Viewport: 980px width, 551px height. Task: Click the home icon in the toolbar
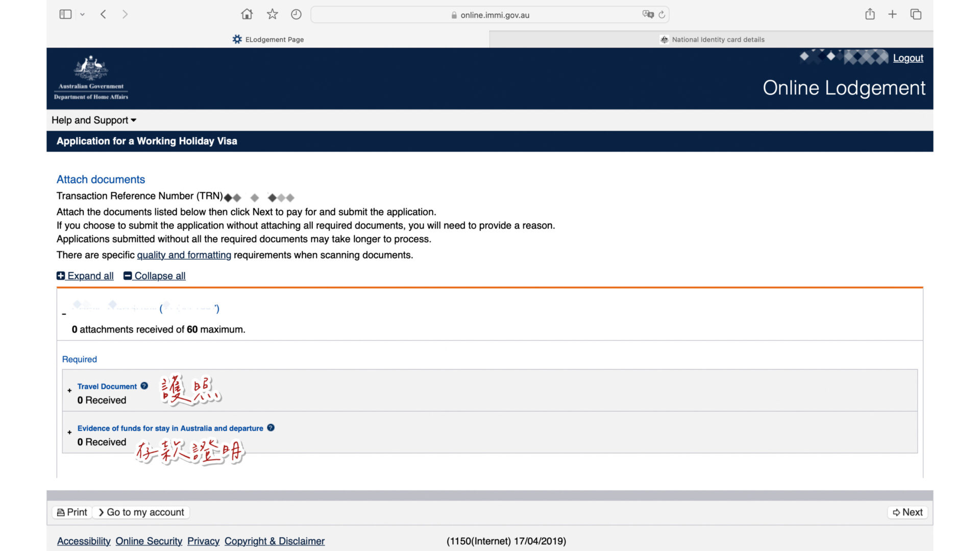pyautogui.click(x=247, y=14)
